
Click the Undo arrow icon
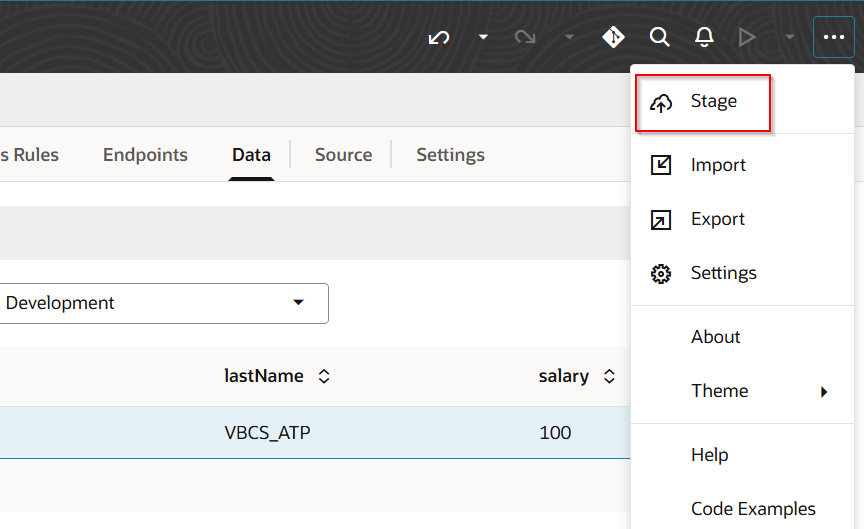click(x=438, y=38)
